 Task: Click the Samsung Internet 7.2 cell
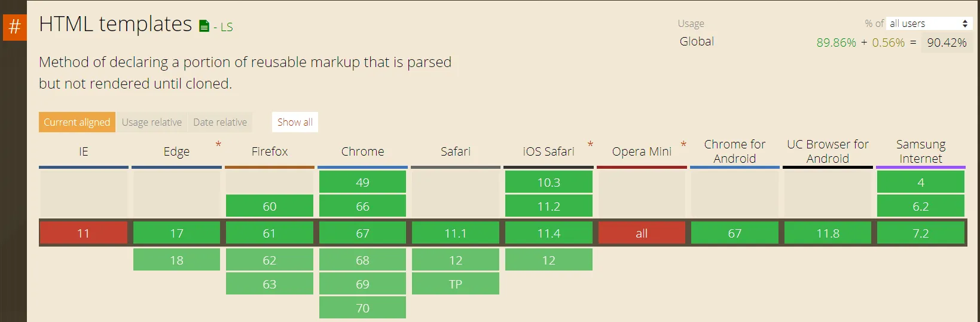(x=921, y=233)
